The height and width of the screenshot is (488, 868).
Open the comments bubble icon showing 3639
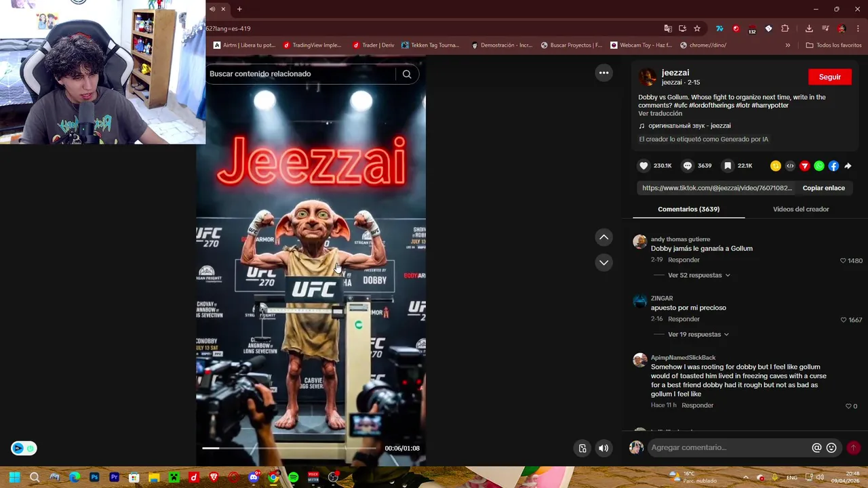point(688,166)
